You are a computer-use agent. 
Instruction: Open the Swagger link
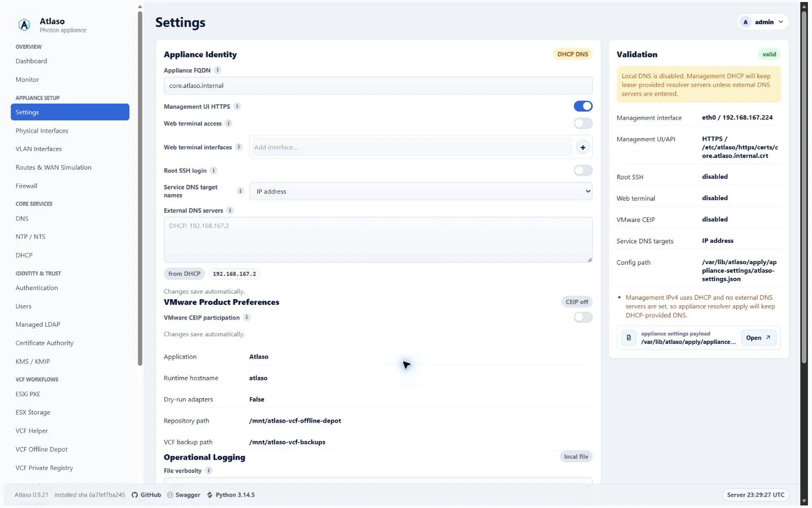pos(184,495)
